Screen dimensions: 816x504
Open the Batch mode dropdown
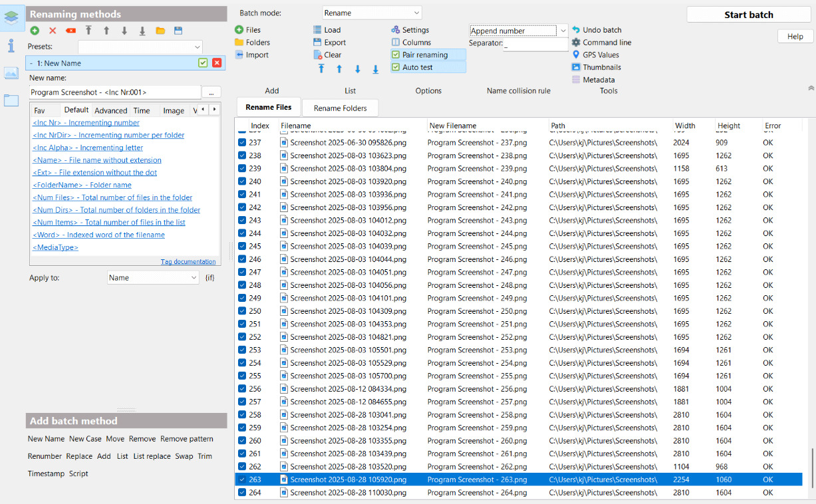372,13
